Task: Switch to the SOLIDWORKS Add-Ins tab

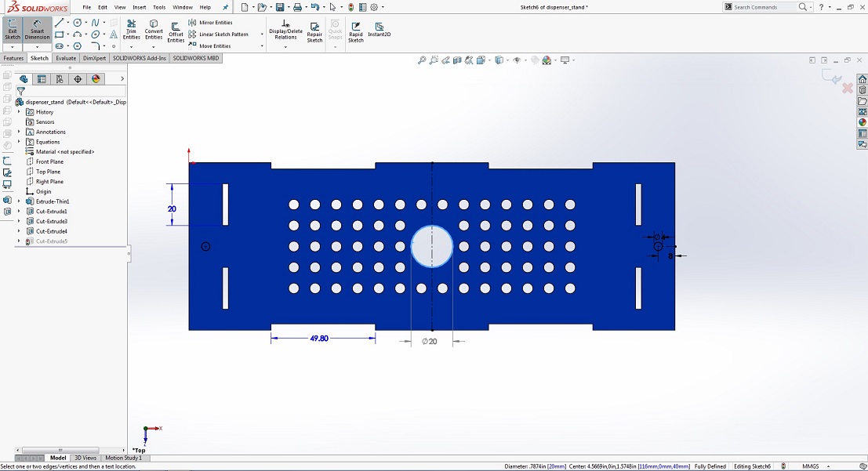Action: tap(140, 58)
